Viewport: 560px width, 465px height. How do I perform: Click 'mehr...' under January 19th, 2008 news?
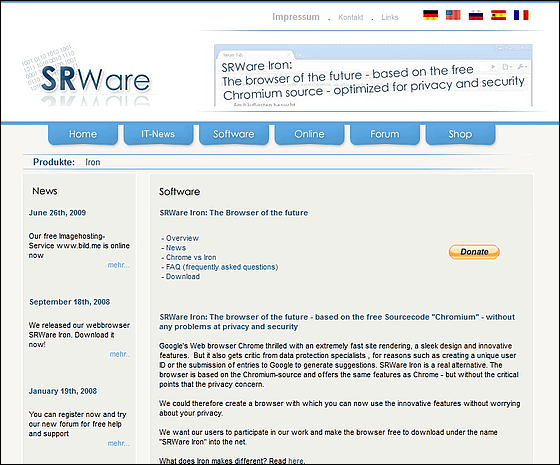[x=119, y=443]
